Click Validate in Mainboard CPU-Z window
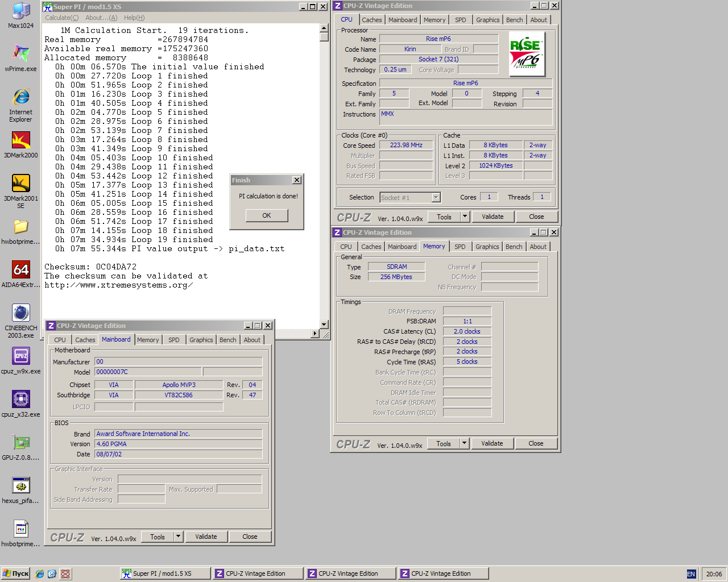 coord(206,537)
